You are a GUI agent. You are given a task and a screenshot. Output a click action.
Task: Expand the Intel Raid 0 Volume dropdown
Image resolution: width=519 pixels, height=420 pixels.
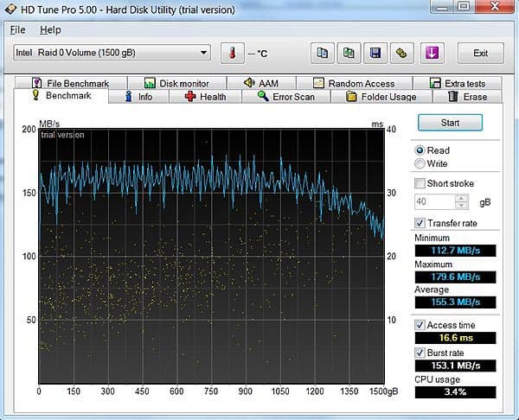tap(204, 53)
